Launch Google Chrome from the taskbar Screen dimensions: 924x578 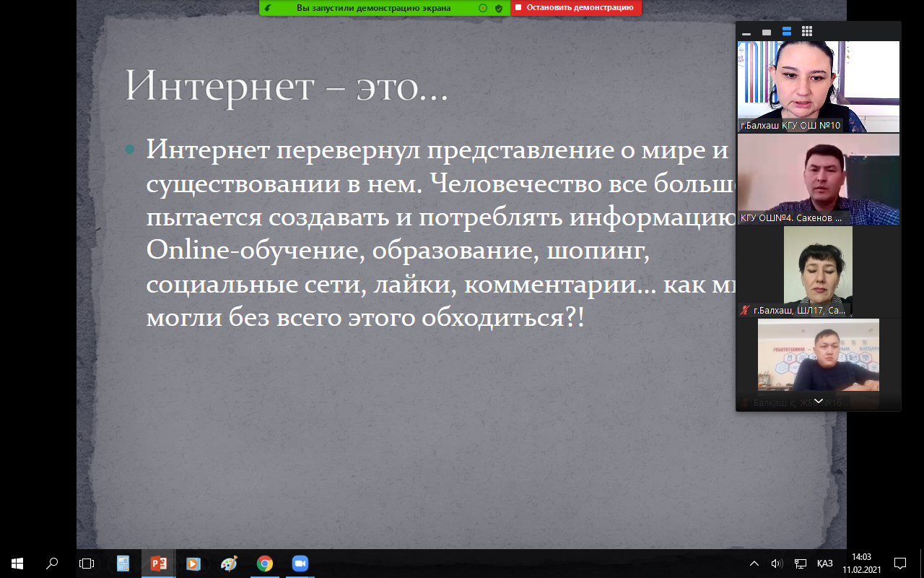point(265,564)
